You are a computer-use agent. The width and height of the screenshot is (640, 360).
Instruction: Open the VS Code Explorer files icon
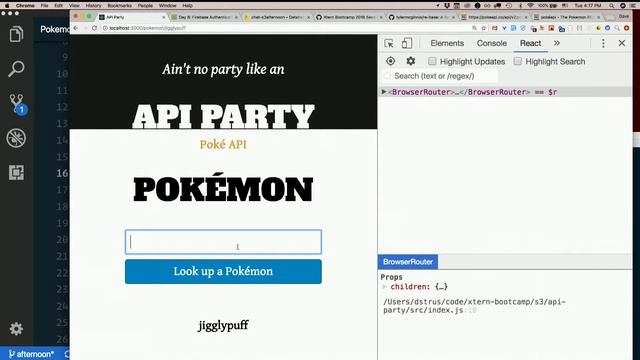(x=16, y=34)
